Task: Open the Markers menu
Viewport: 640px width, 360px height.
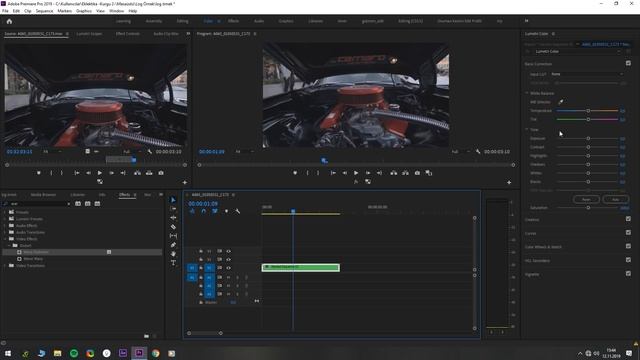Action: (64, 11)
